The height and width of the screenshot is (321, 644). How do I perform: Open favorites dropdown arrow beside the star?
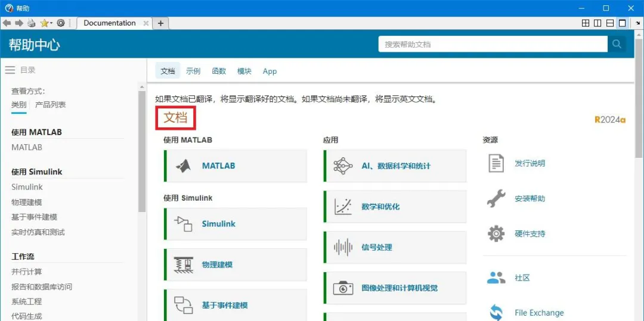pos(51,24)
